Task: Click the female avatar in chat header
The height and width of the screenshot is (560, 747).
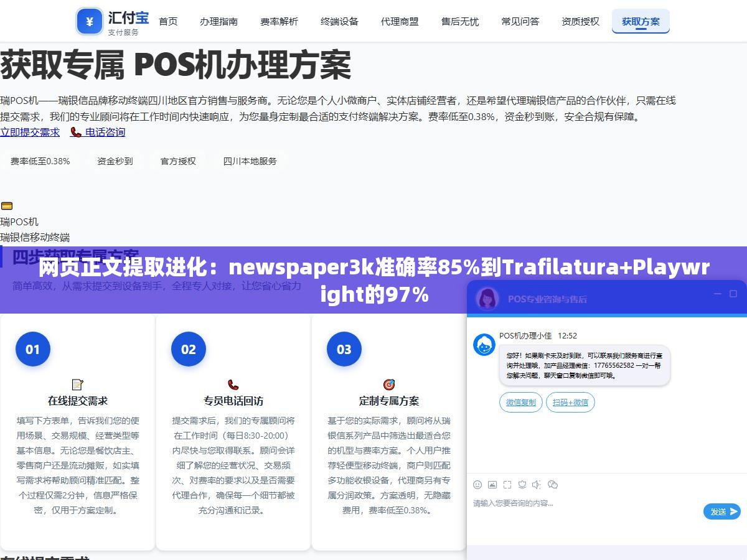Action: tap(487, 298)
